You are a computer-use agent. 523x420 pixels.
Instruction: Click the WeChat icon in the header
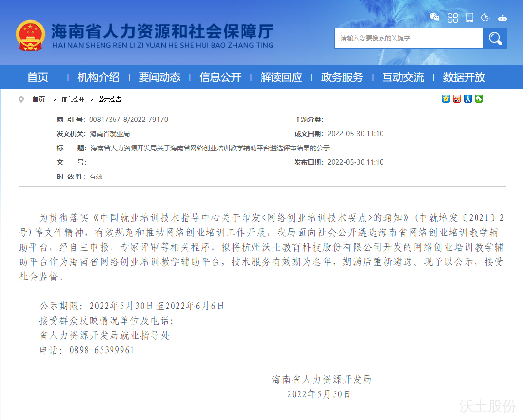pyautogui.click(x=434, y=18)
